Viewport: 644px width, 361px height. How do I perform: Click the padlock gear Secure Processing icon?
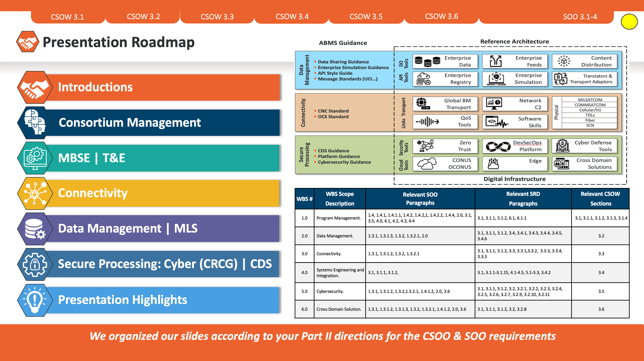(x=35, y=264)
